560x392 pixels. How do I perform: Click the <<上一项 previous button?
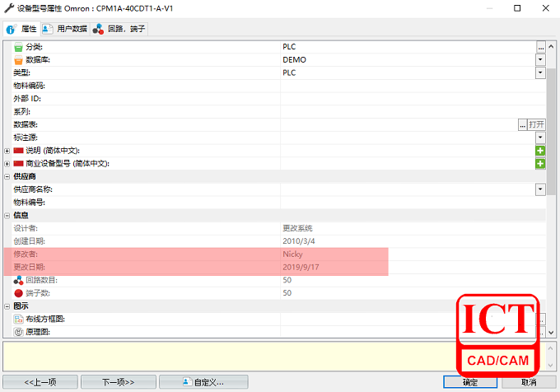(40, 382)
